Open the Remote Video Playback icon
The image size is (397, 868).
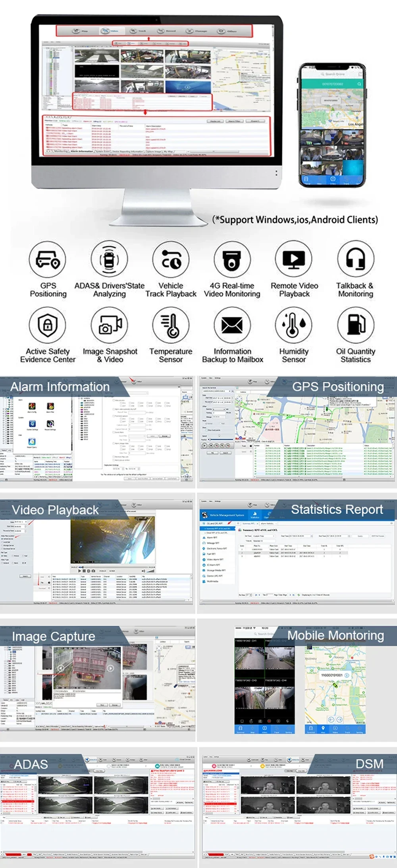294,259
